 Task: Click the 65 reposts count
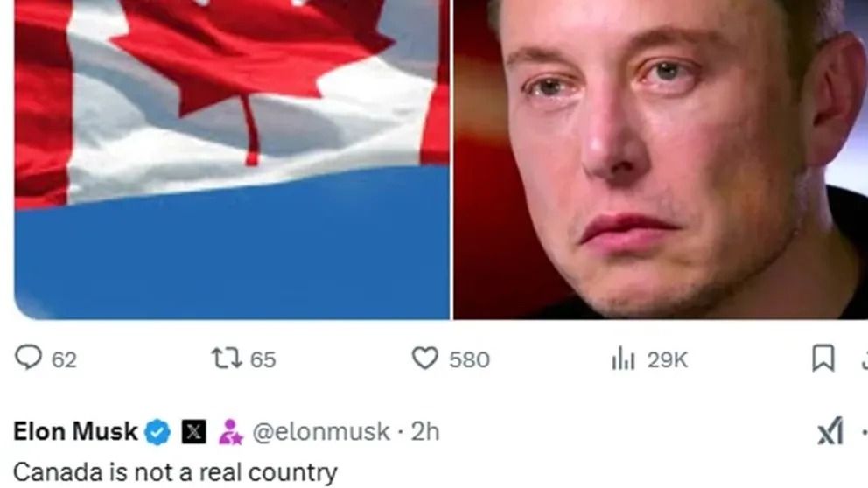click(x=263, y=360)
